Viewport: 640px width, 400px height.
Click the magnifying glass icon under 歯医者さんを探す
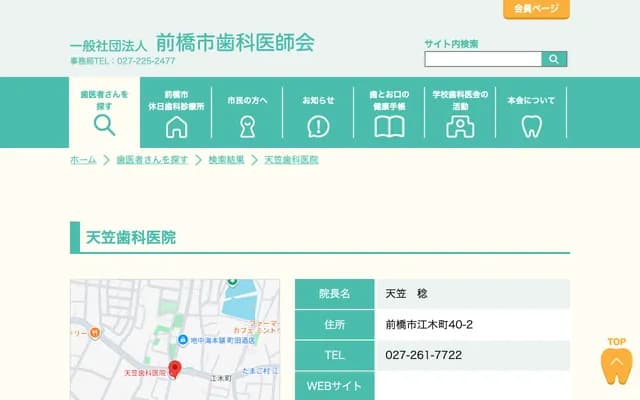pos(104,125)
